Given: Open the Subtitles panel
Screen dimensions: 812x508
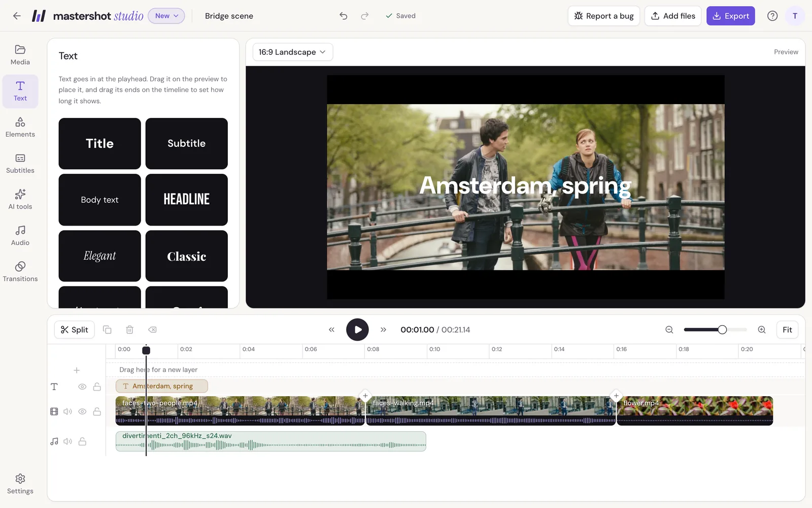Looking at the screenshot, I should [x=20, y=163].
